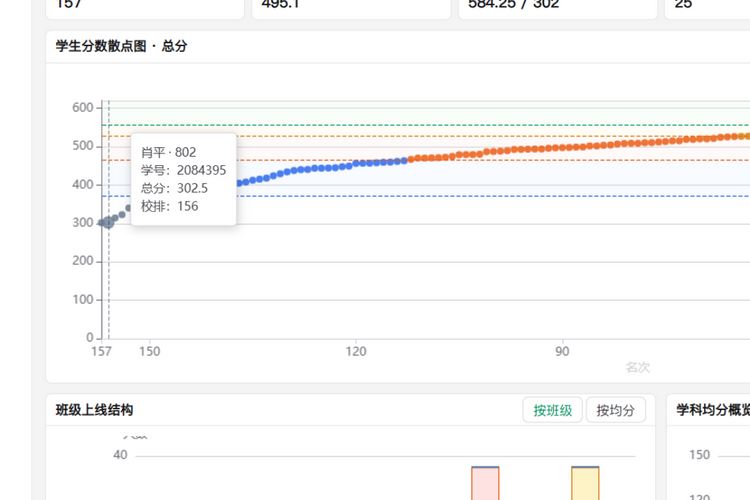The height and width of the screenshot is (500, 750).
Task: Click the highlighted scatter point at rank 156
Action: coord(109,222)
